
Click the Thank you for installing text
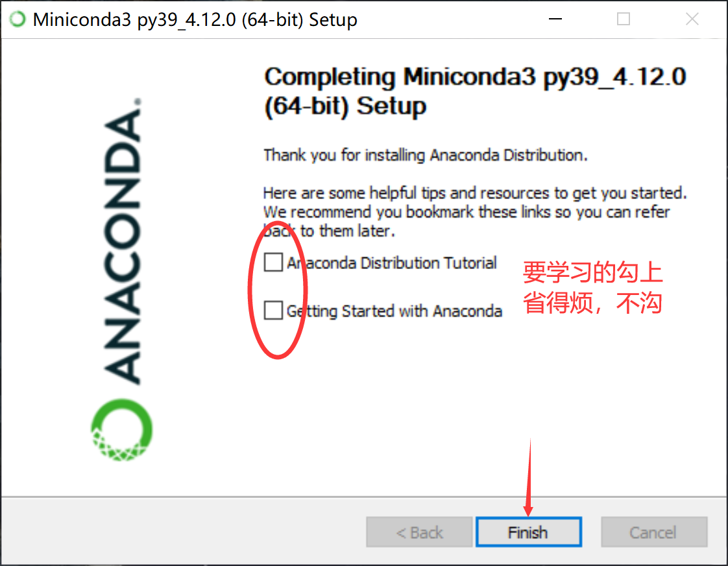click(x=425, y=155)
